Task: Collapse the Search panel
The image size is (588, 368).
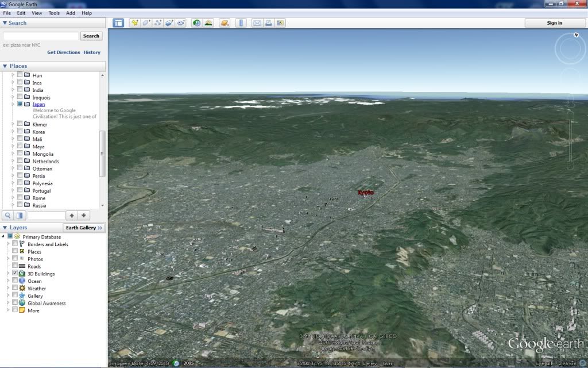Action: (5, 23)
